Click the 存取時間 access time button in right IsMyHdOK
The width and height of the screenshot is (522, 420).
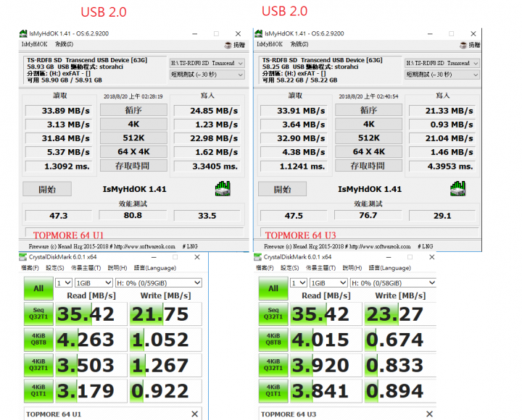368,166
